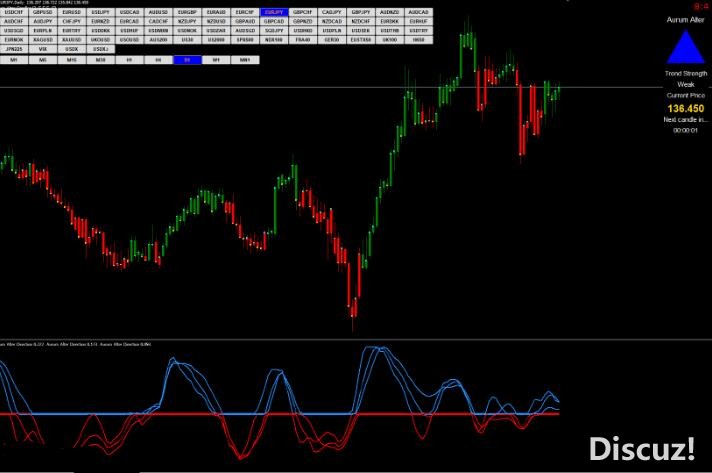Image resolution: width=712 pixels, height=473 pixels.
Task: Click the current price 136.450 value
Action: pos(686,108)
